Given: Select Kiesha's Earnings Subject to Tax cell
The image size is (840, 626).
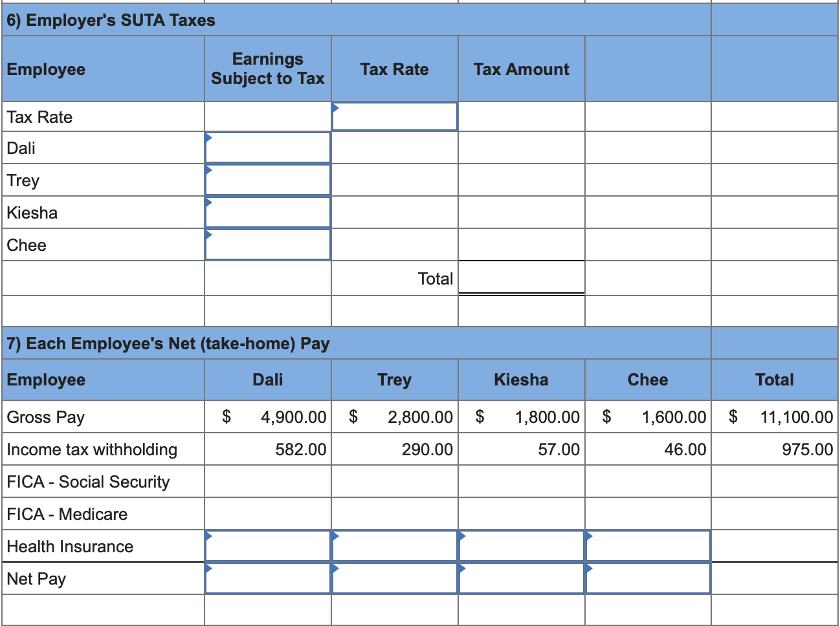Looking at the screenshot, I should pyautogui.click(x=268, y=212).
